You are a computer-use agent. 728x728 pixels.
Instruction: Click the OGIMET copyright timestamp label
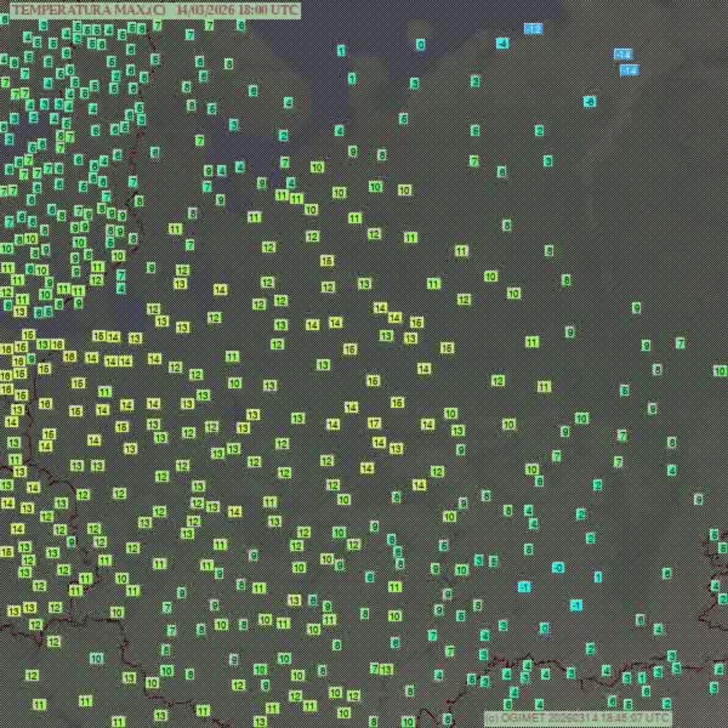pyautogui.click(x=577, y=718)
